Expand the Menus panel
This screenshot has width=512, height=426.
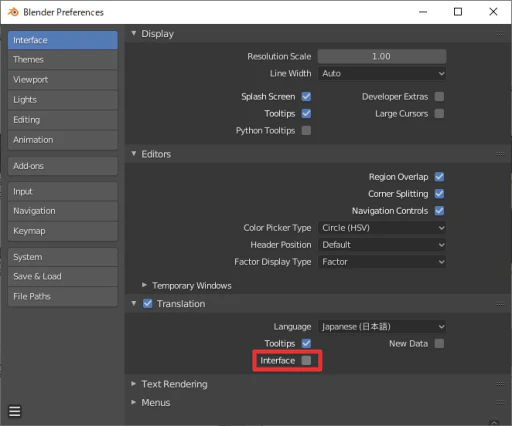(x=134, y=402)
